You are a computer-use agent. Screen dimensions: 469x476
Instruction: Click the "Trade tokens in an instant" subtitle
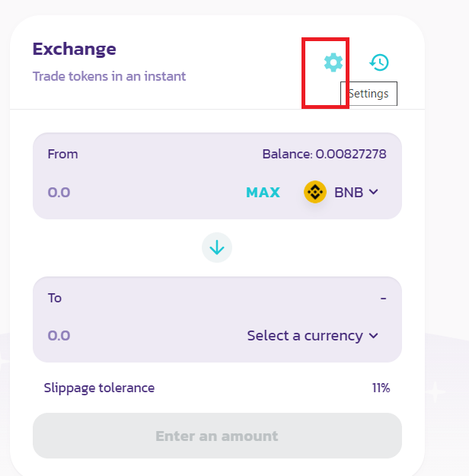click(109, 76)
